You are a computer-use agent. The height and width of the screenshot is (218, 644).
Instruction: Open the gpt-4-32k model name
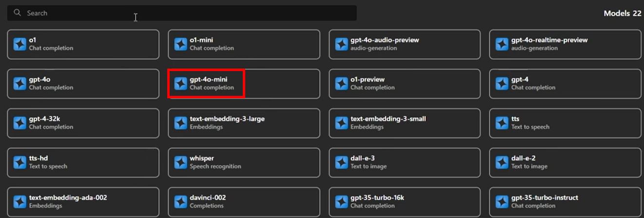pyautogui.click(x=44, y=119)
